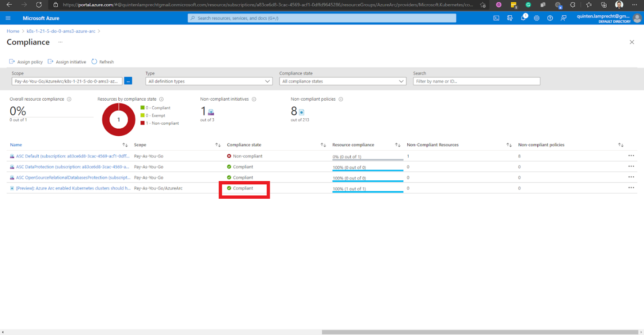Open the browser Extensions puzzle icon
Viewport: 644px width, 335px height.
[573, 4]
